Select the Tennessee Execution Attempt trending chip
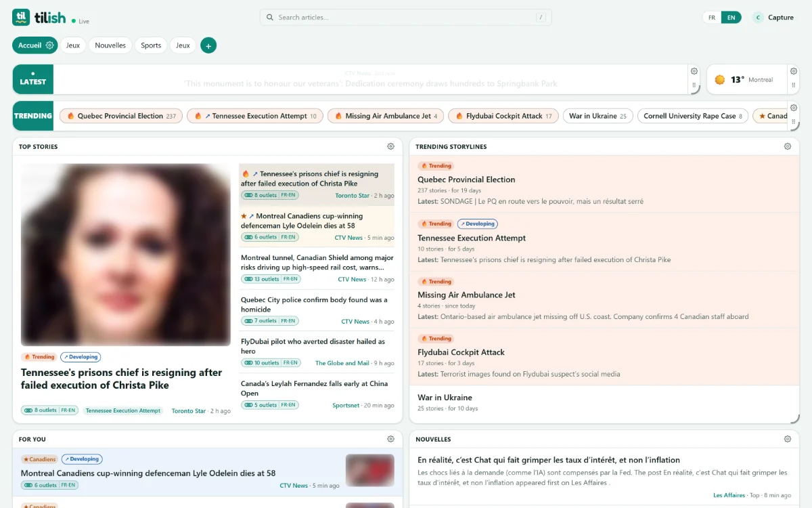Screen dimensions: 812x508 254,116
